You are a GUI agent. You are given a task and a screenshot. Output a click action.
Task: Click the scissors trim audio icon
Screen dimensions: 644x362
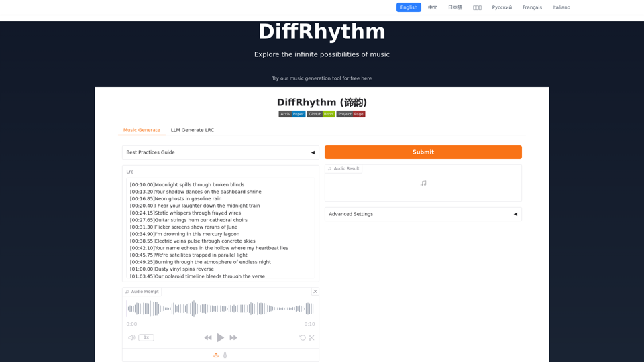tap(311, 337)
